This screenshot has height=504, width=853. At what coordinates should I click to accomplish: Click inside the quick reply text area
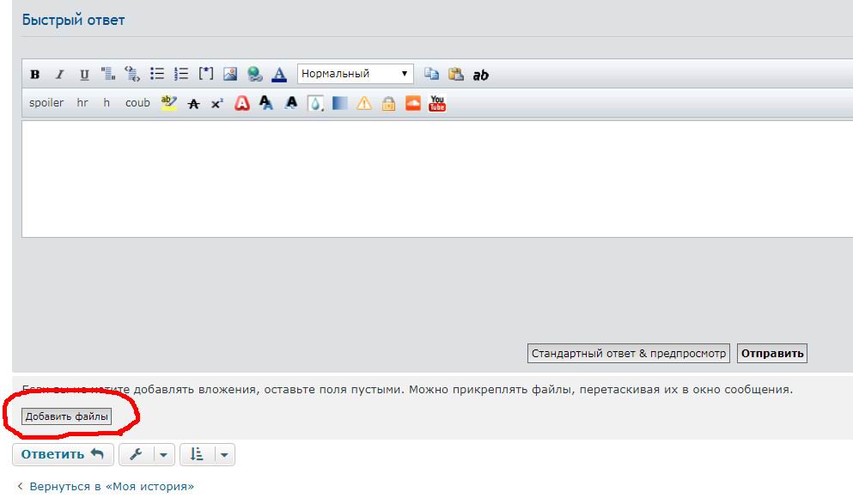tap(430, 179)
